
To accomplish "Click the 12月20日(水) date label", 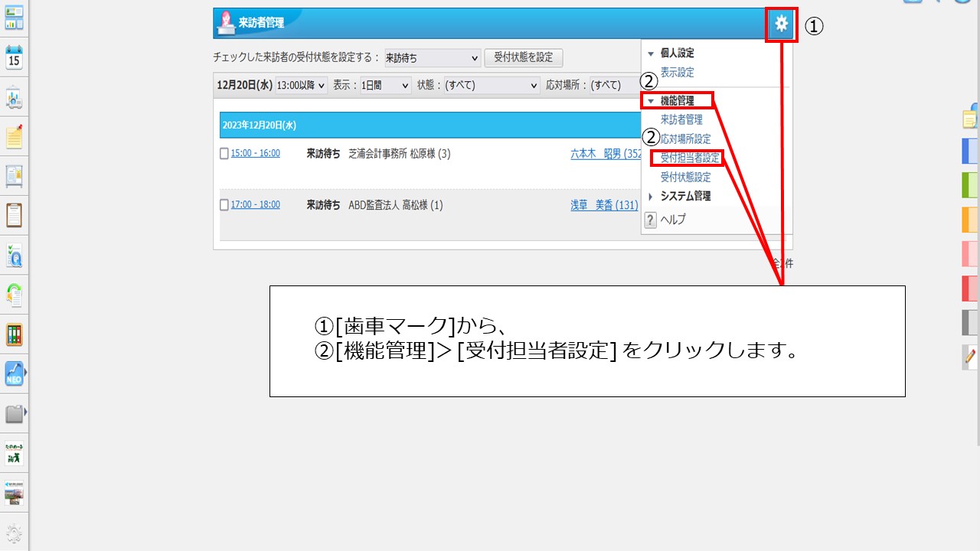I will [x=244, y=86].
